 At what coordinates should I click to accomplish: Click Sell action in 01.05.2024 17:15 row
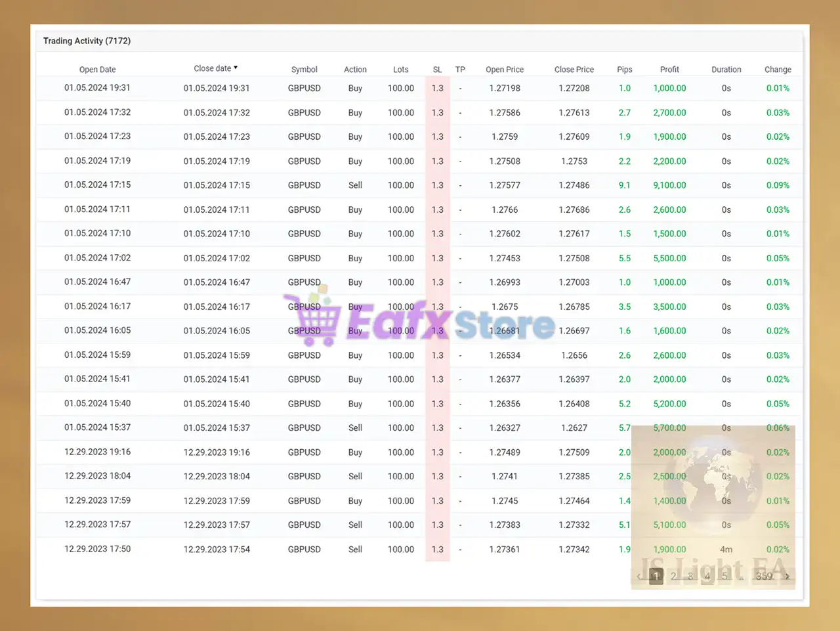355,185
